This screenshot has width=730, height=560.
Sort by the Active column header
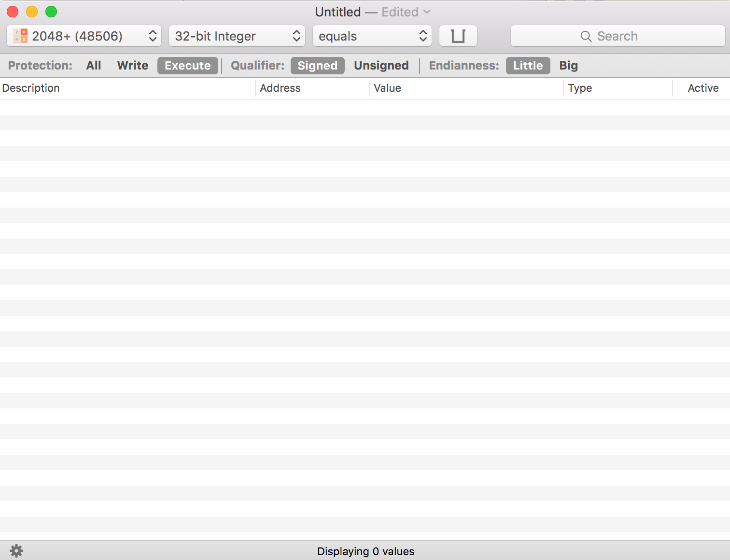point(702,88)
